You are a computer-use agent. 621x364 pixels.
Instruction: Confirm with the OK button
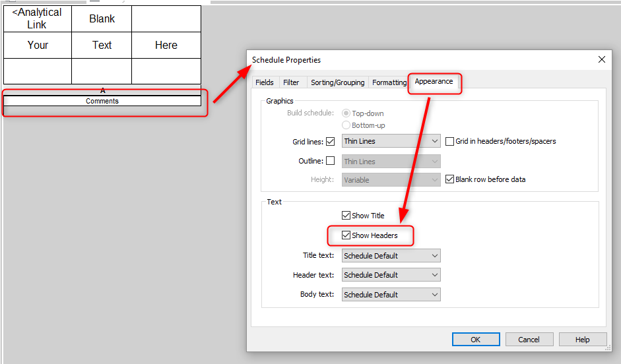(476, 340)
